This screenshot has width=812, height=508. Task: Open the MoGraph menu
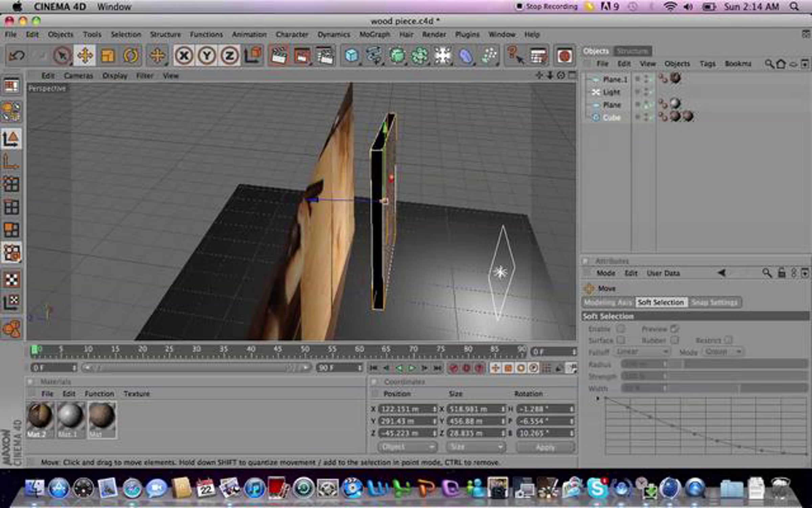tap(375, 34)
